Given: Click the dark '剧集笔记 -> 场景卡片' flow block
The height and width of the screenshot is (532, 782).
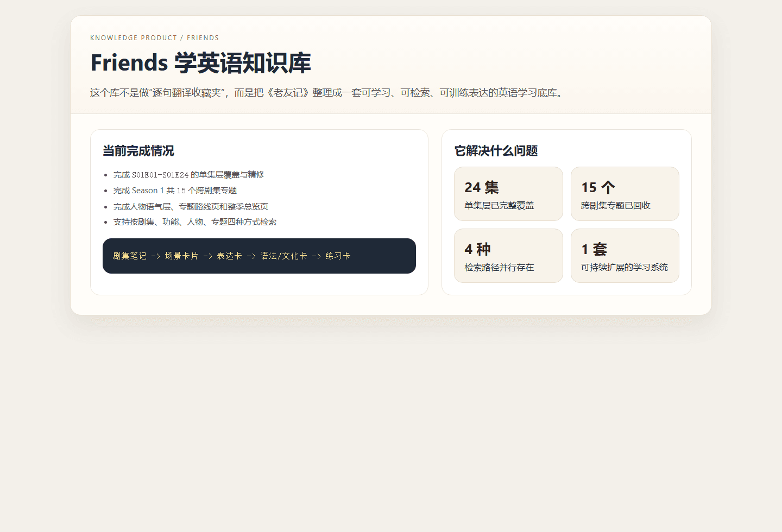Looking at the screenshot, I should 259,256.
